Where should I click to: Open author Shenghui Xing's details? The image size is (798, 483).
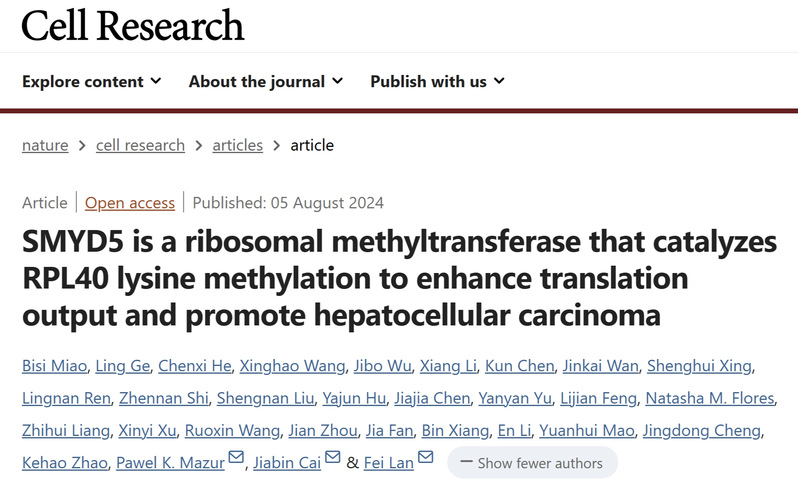[699, 365]
